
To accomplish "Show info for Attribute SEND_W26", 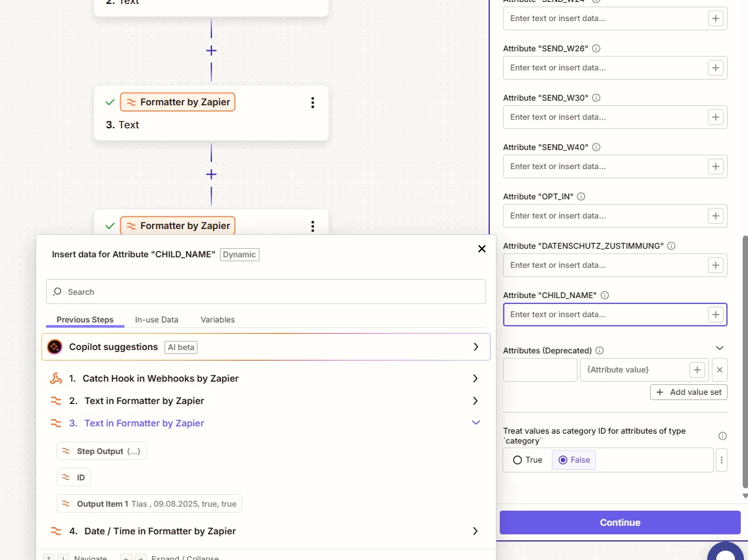I will click(x=597, y=49).
